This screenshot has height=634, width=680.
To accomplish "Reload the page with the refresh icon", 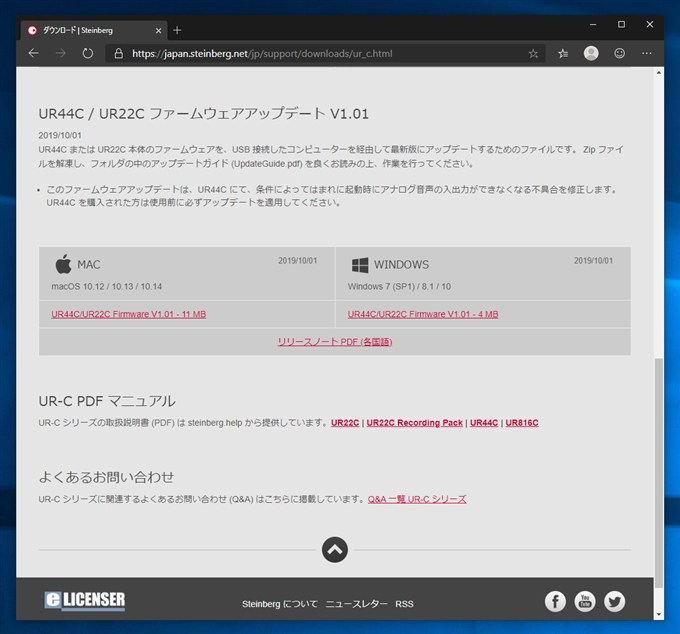I will point(88,53).
